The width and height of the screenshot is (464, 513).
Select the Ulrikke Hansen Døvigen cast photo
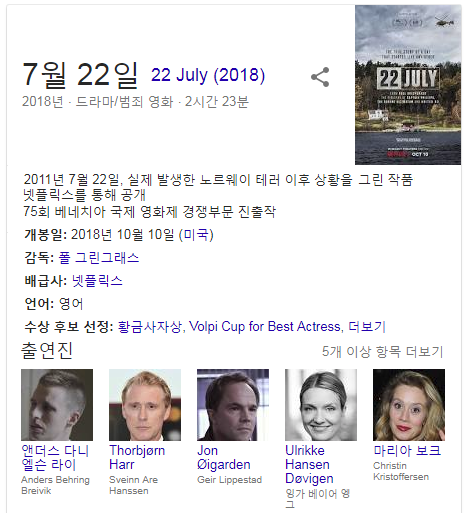pos(321,405)
